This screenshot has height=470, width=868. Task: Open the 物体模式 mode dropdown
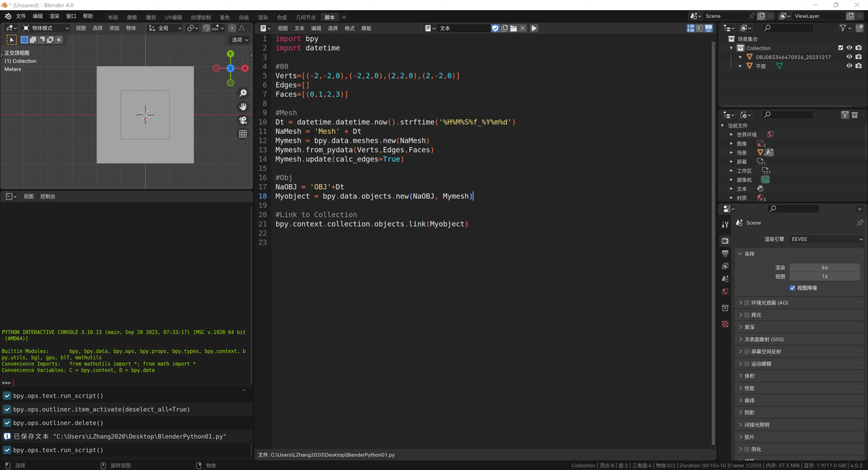point(46,28)
